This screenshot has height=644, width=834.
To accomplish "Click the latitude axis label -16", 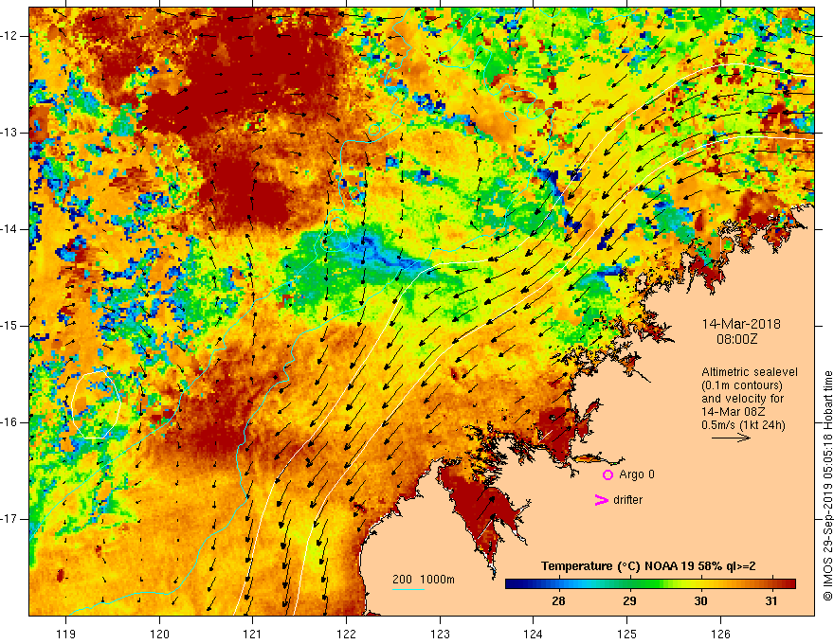I will pyautogui.click(x=9, y=422).
